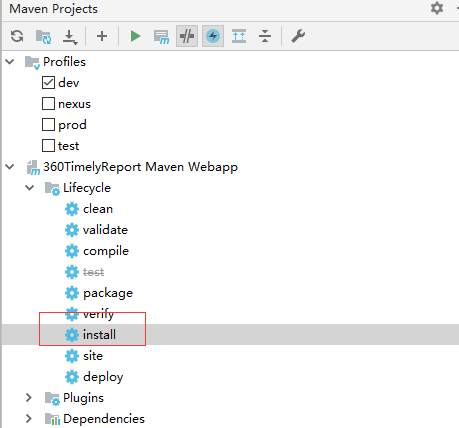Collapse 360TimelyReport Maven Webapp node

(x=10, y=167)
